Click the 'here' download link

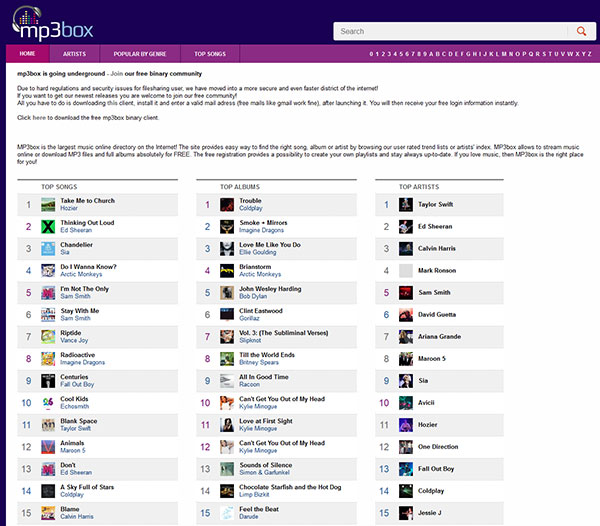tap(39, 117)
